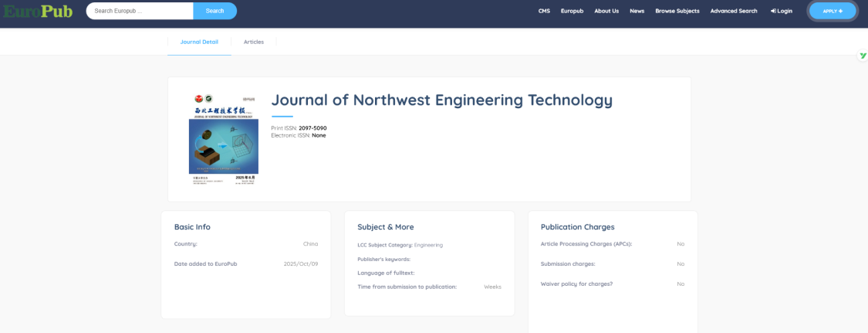The image size is (868, 333).
Task: Switch to the Journal Detail tab
Action: coord(199,42)
